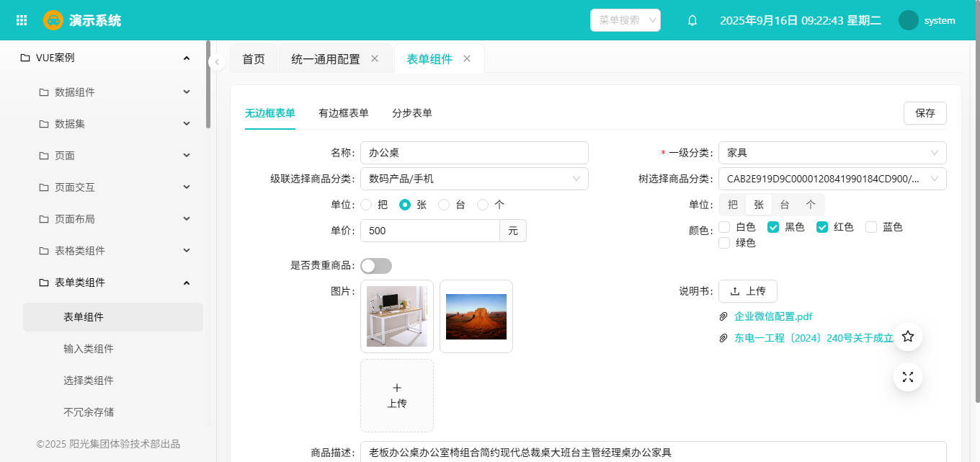The width and height of the screenshot is (980, 462).
Task: Open the 一级分类 dropdown
Action: pyautogui.click(x=832, y=153)
